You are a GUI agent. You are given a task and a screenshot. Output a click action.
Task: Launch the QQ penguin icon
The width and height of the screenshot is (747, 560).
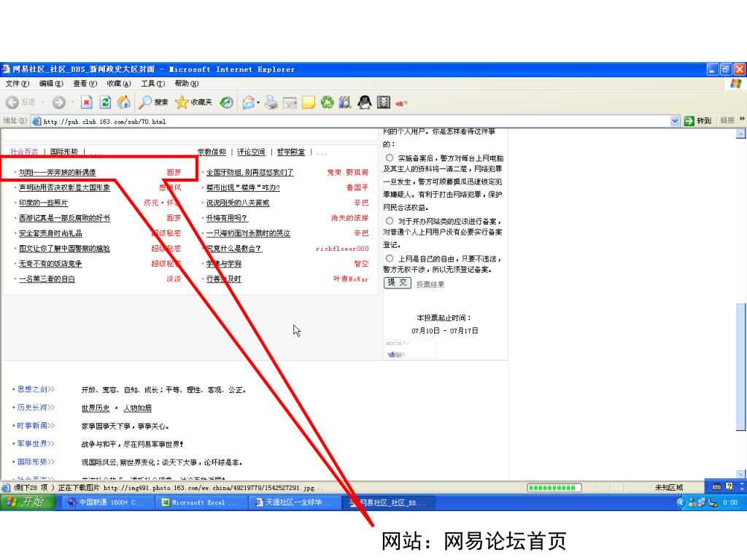click(x=365, y=102)
